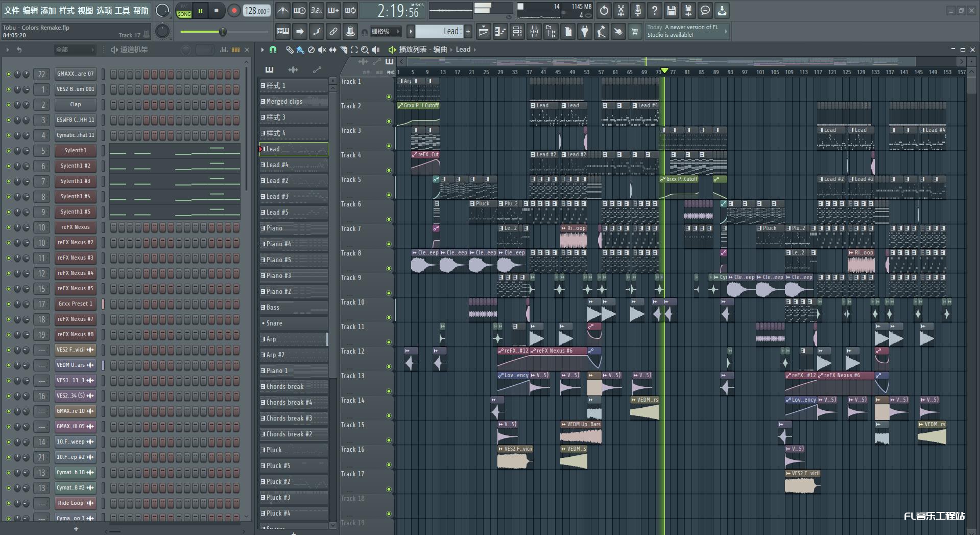Select the playlist slip tool

332,50
